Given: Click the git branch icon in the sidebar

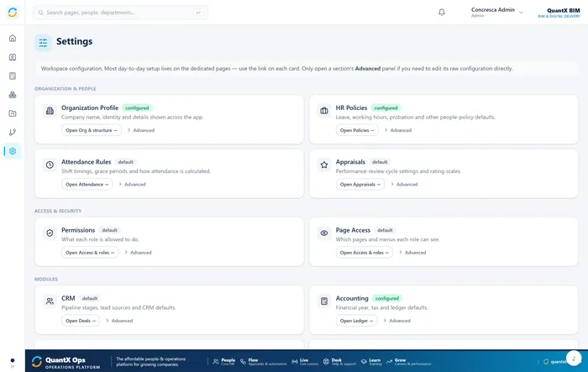Looking at the screenshot, I should [x=13, y=132].
